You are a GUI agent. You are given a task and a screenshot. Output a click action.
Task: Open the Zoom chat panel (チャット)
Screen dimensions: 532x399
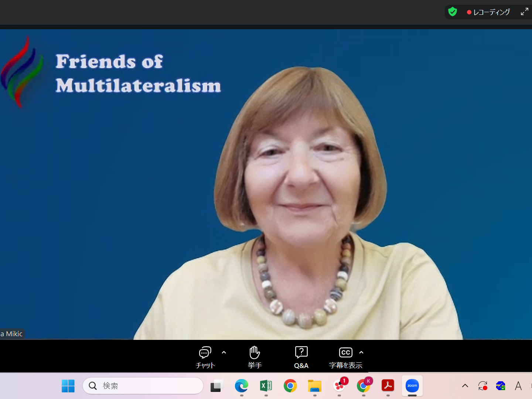205,357
